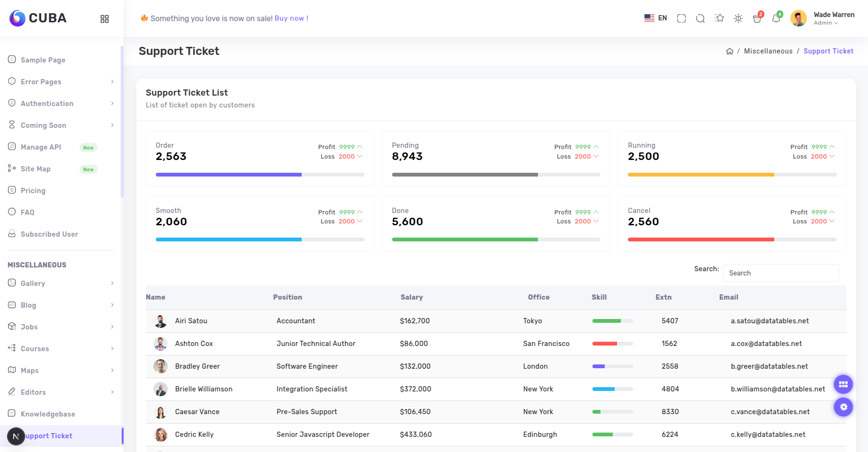868x452 pixels.
Task: Toggle the sidebar grid icon
Action: click(105, 19)
